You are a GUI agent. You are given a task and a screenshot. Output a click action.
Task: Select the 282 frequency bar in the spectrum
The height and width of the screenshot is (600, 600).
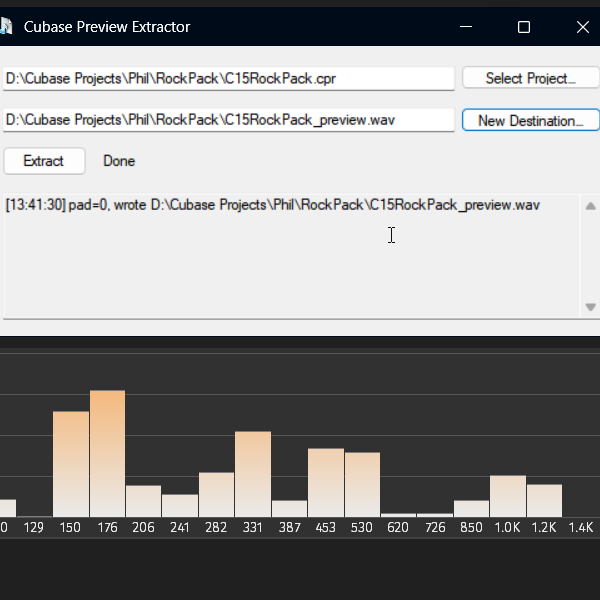216,494
